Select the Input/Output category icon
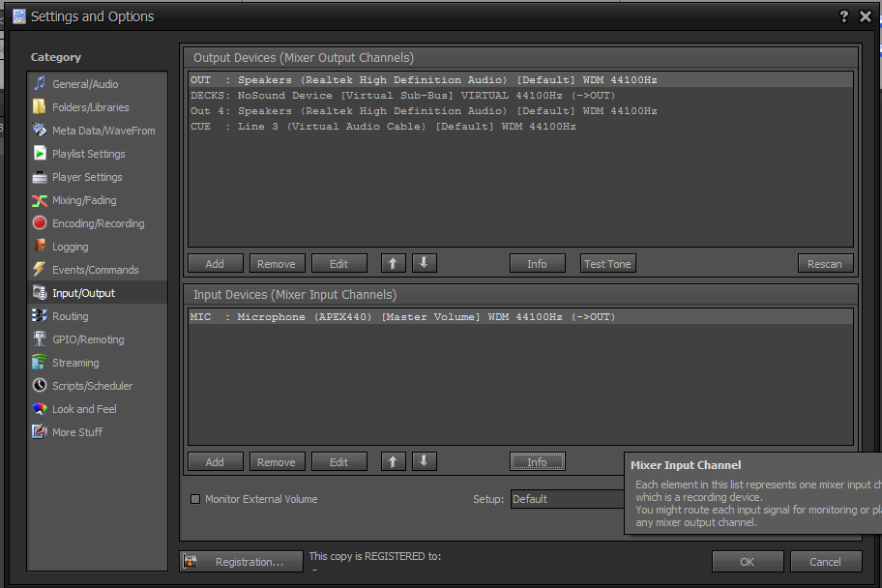Screen dimensions: 882x588 click(41, 292)
